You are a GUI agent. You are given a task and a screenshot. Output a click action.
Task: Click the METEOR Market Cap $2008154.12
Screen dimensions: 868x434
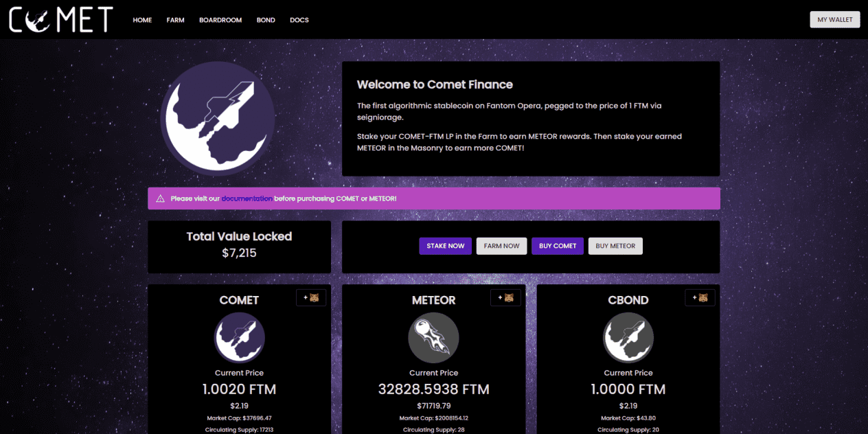(x=433, y=418)
